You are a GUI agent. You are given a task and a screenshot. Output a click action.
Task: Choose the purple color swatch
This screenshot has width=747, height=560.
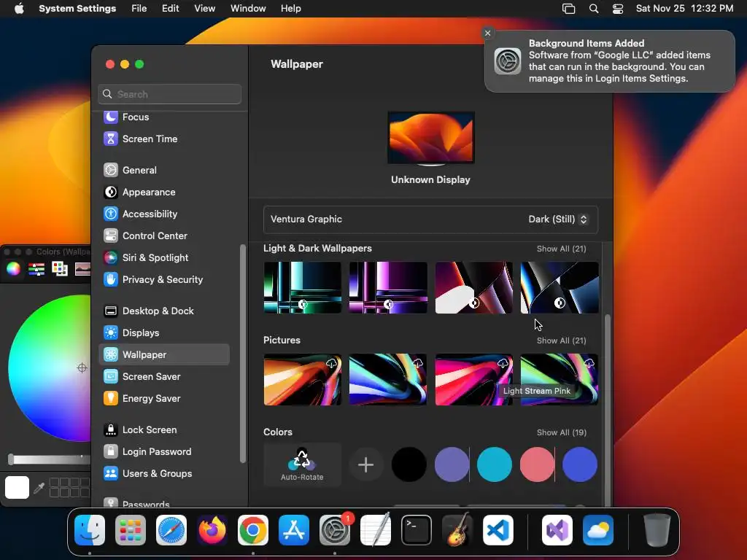tap(452, 464)
